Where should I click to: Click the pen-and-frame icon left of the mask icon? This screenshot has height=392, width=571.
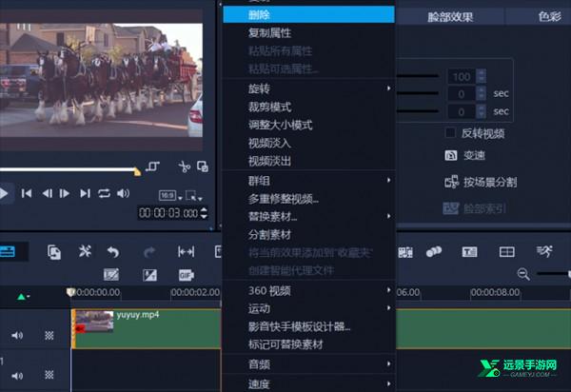click(x=111, y=274)
